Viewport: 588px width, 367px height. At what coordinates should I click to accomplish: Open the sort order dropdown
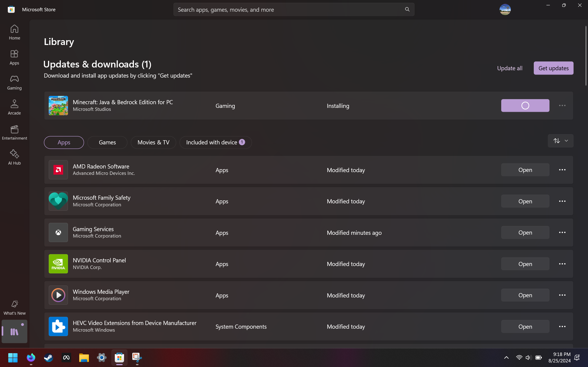click(x=560, y=141)
